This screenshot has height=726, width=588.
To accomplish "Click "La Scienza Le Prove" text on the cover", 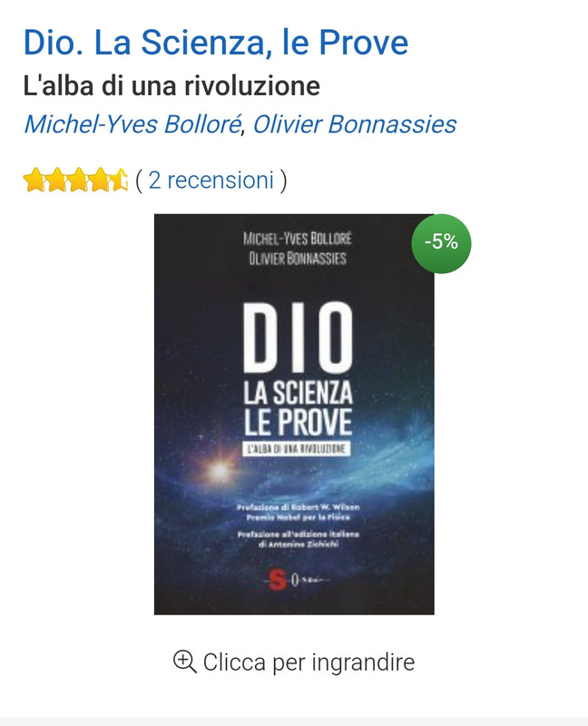I will click(299, 409).
